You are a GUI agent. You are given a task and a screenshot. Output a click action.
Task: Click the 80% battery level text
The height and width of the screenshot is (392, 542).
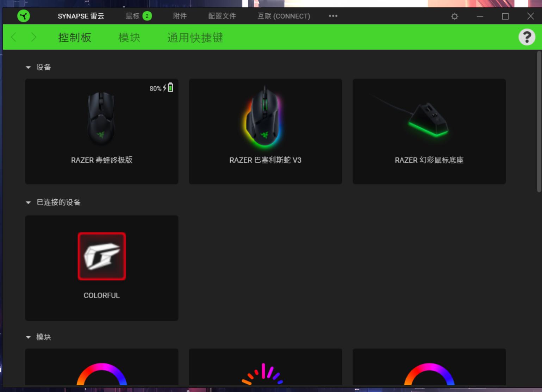coord(155,88)
